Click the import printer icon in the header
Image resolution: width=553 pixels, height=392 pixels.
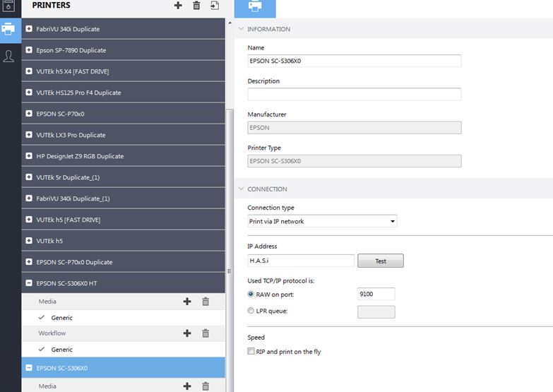click(215, 6)
